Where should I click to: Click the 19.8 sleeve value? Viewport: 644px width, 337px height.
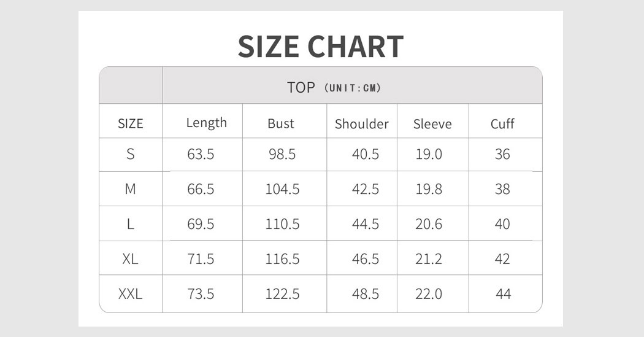(x=429, y=189)
